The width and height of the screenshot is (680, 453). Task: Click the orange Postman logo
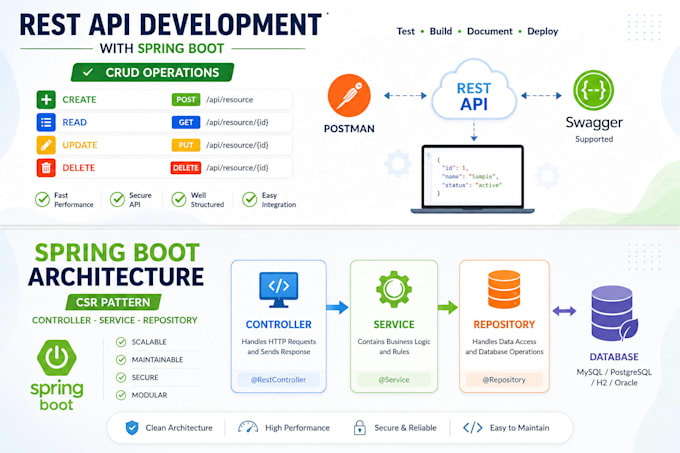[349, 95]
